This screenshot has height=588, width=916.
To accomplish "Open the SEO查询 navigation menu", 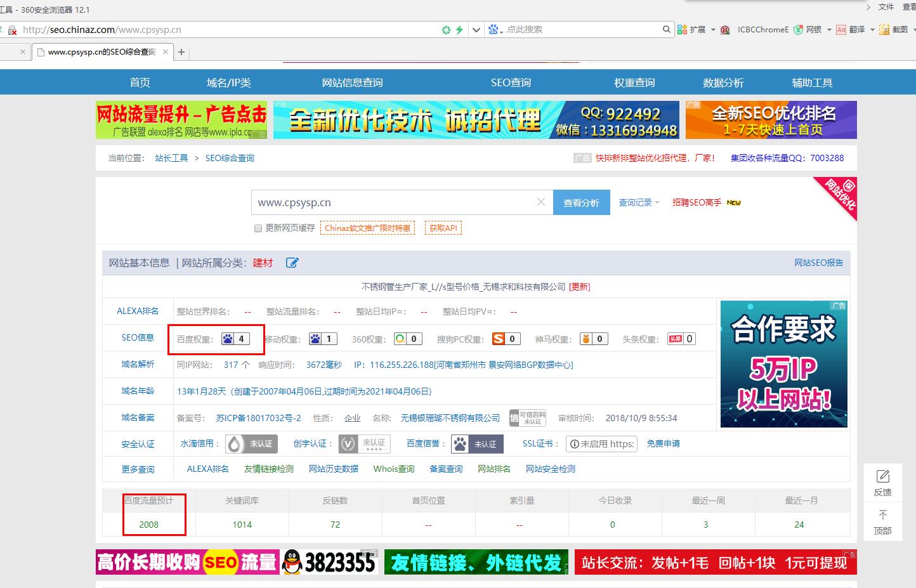I will click(x=511, y=82).
